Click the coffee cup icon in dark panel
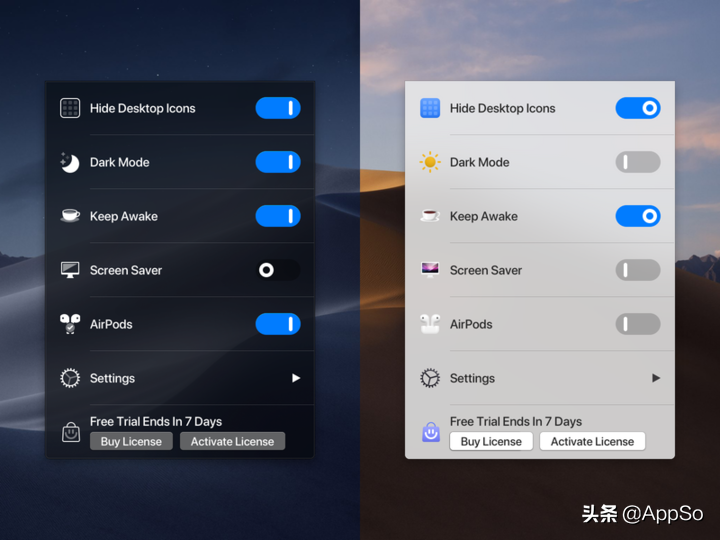The width and height of the screenshot is (720, 540). [x=70, y=216]
